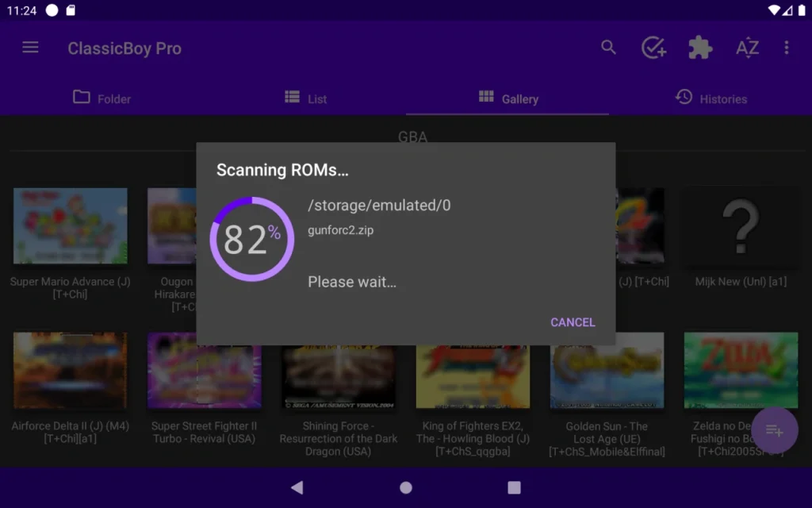
Task: Tap Android recent apps square button
Action: pyautogui.click(x=514, y=487)
